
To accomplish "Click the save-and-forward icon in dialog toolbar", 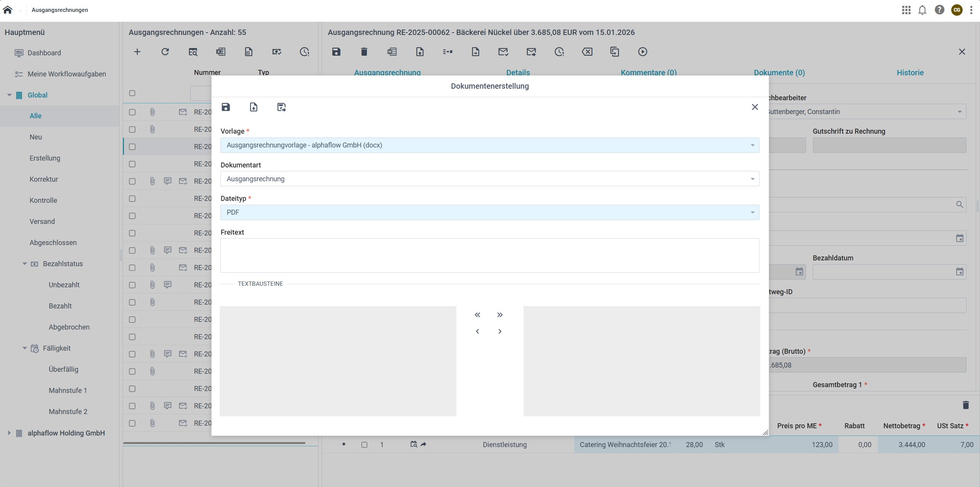I will click(281, 107).
